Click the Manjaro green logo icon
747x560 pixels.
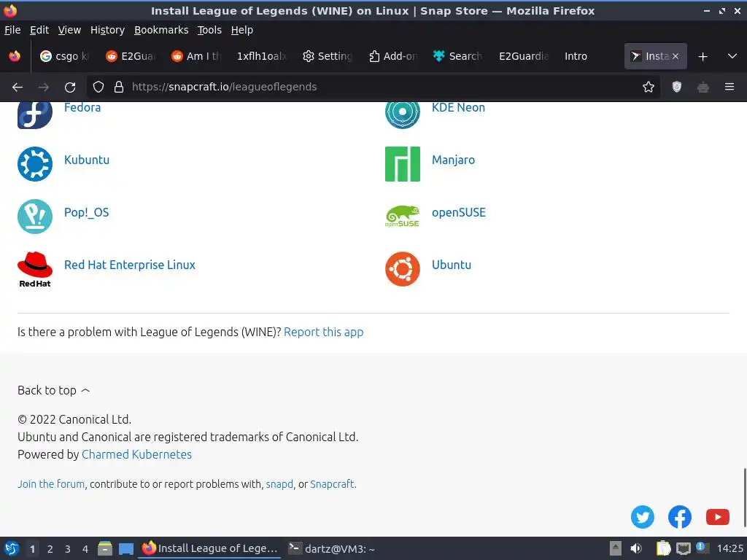tap(403, 164)
